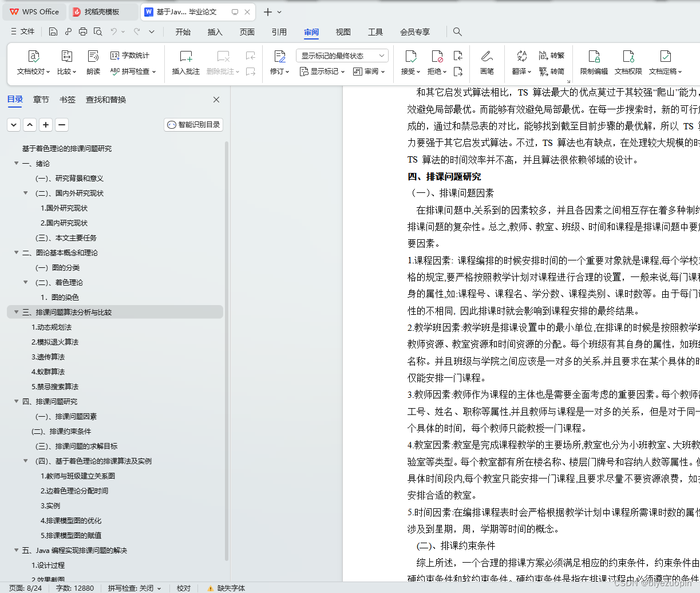Jump to 5.禁忌搜索算法 heading
Viewport: 700px width, 593px height.
55,386
